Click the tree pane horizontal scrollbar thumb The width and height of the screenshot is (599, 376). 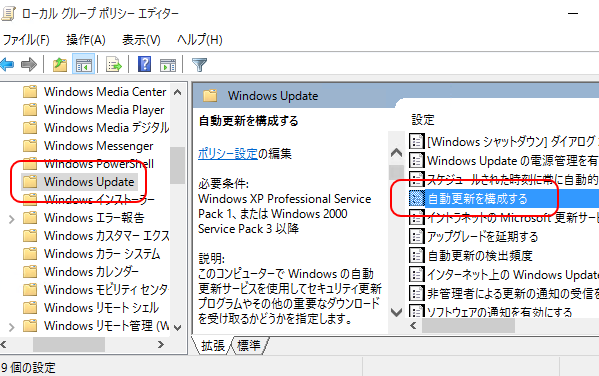(x=69, y=345)
